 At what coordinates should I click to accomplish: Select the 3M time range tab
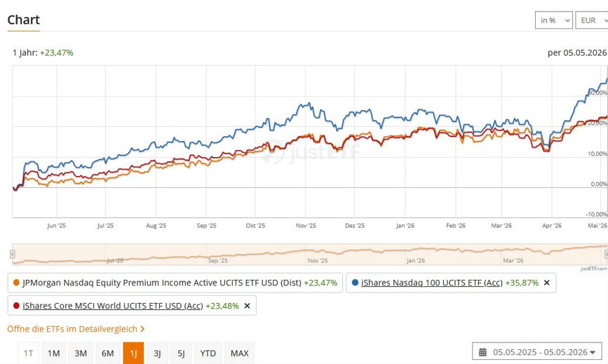tap(81, 353)
